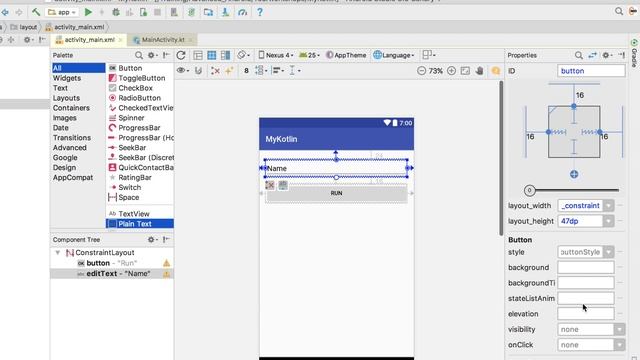
Task: Run the app with green play button
Action: (88, 12)
